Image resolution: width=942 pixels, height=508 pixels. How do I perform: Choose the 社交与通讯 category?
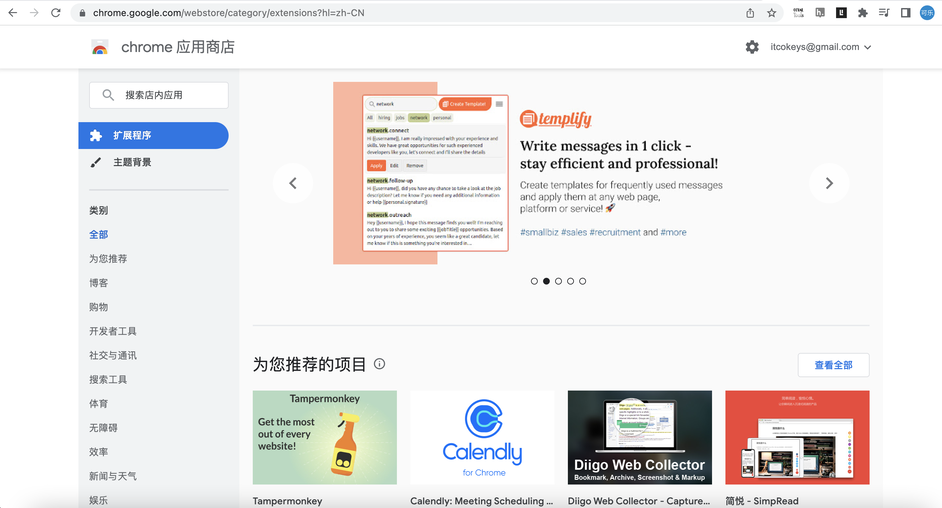[113, 355]
